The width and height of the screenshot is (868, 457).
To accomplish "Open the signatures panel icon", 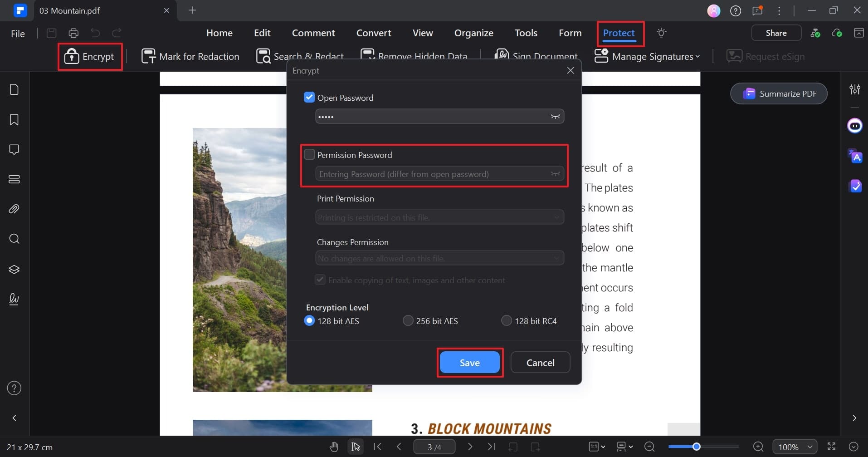I will (x=14, y=299).
